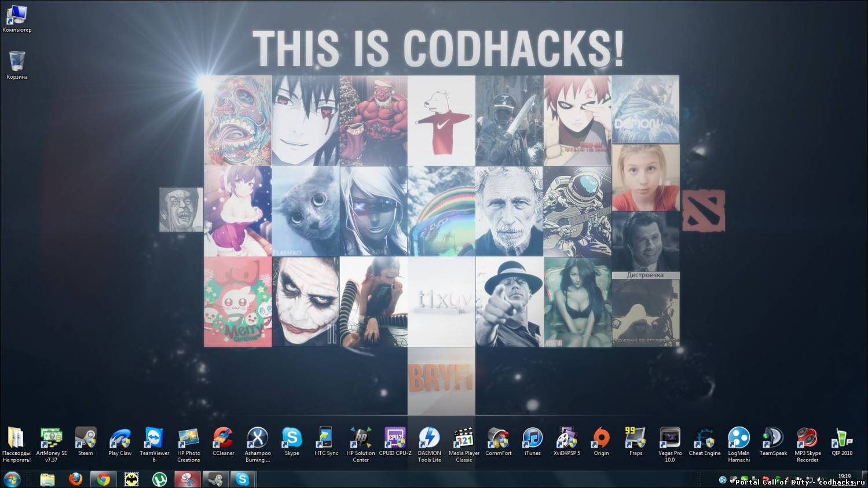Select the Cheat Engine shortcut
Viewport: 868px width, 488px height.
coord(705,442)
